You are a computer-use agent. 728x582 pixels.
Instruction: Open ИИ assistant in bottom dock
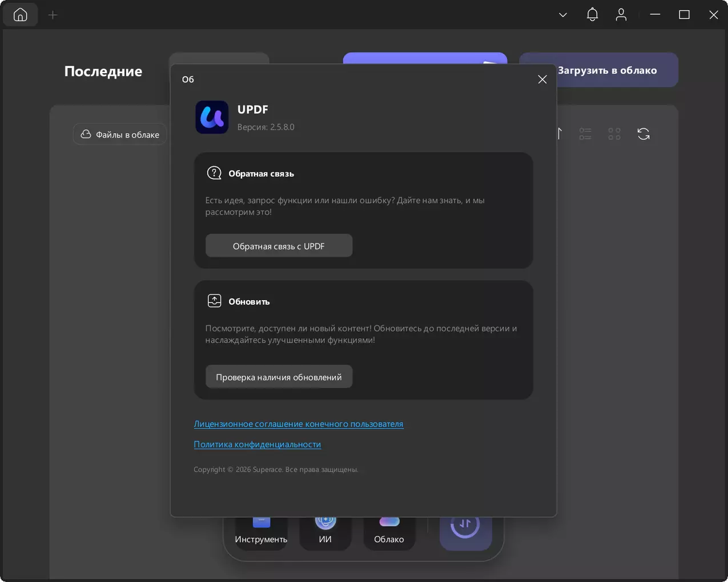(325, 533)
